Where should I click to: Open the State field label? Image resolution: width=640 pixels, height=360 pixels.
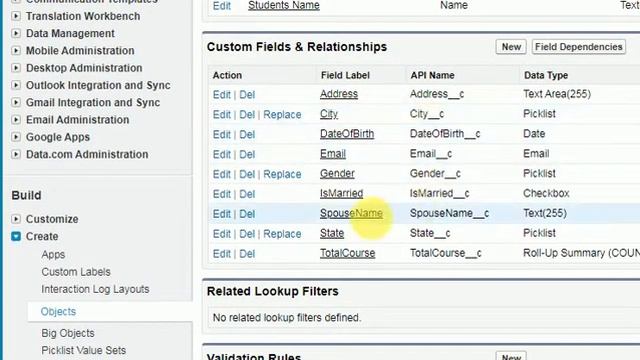[x=332, y=233]
